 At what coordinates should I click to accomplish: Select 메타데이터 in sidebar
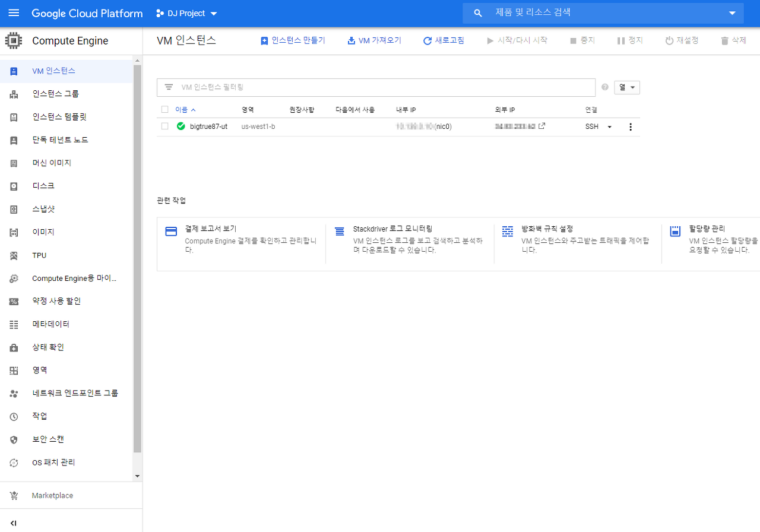[51, 324]
